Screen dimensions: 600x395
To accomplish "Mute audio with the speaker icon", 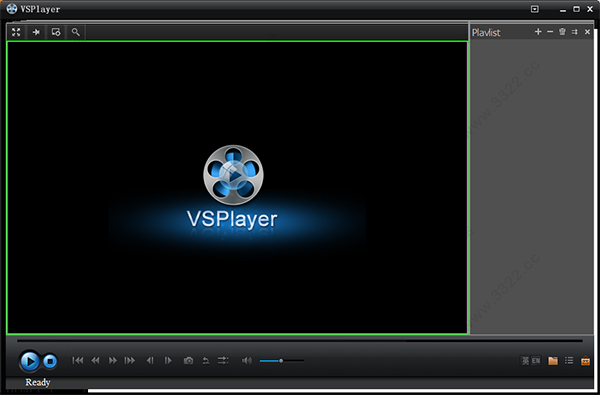I will [x=247, y=361].
